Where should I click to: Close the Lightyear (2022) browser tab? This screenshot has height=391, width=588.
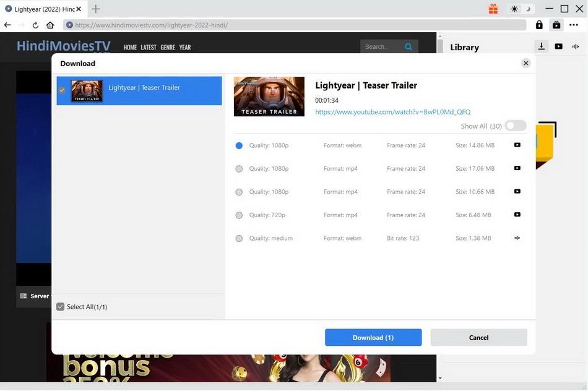coord(79,9)
